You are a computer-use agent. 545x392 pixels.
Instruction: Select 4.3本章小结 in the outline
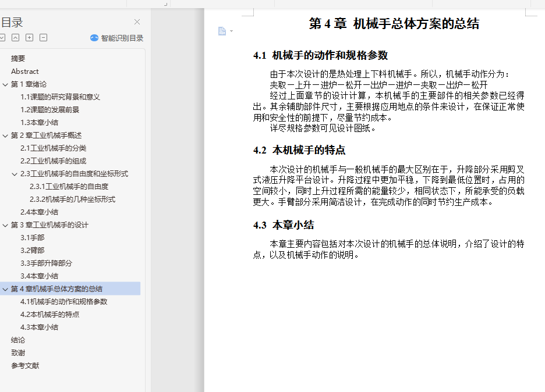39,327
